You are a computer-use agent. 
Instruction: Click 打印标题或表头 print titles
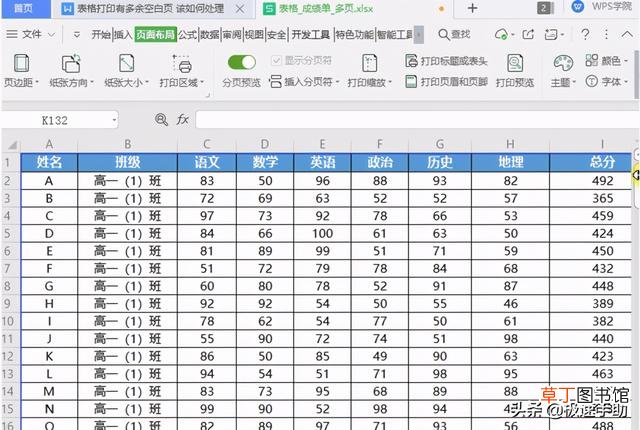446,61
